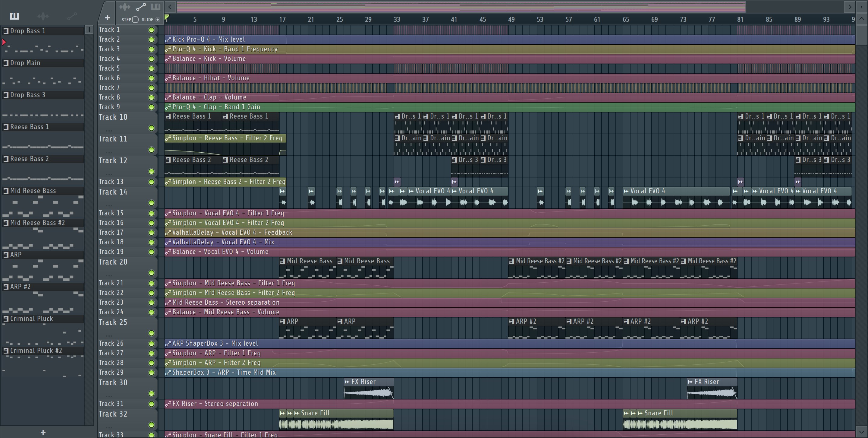Mute Track 14 via its green LED

tap(152, 203)
